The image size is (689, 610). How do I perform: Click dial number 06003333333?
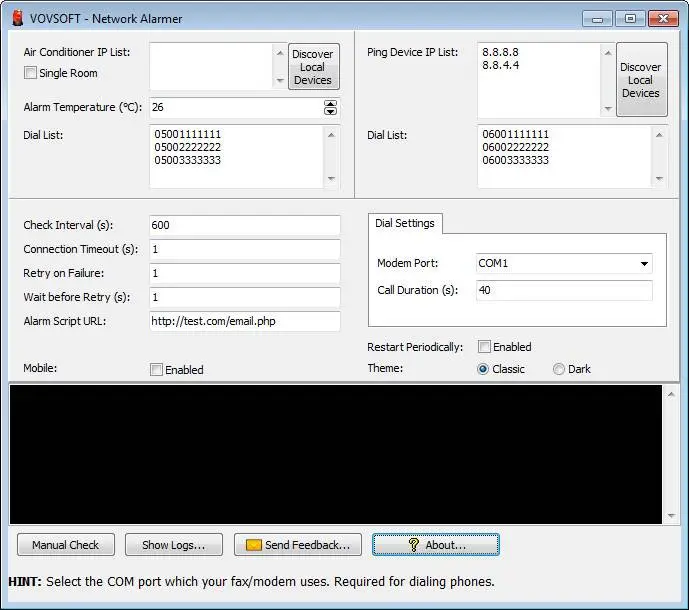[515, 160]
